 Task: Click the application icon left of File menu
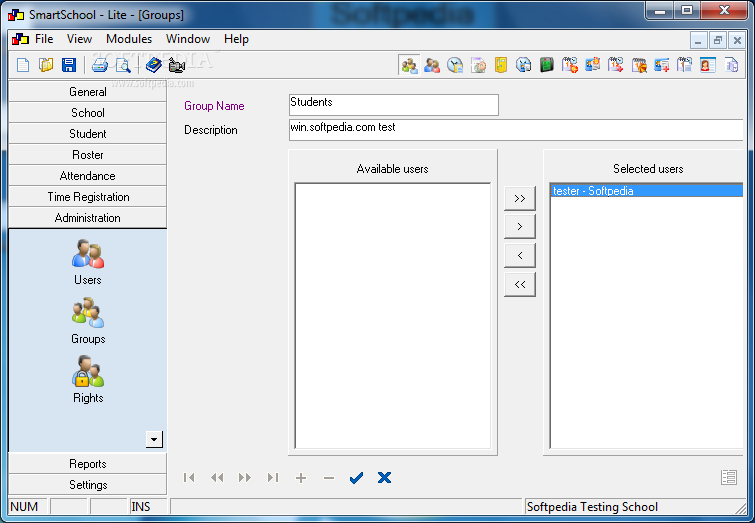(20, 39)
